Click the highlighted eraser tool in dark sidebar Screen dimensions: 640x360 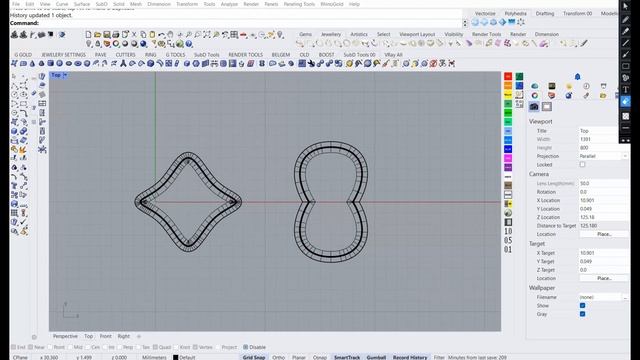625,102
